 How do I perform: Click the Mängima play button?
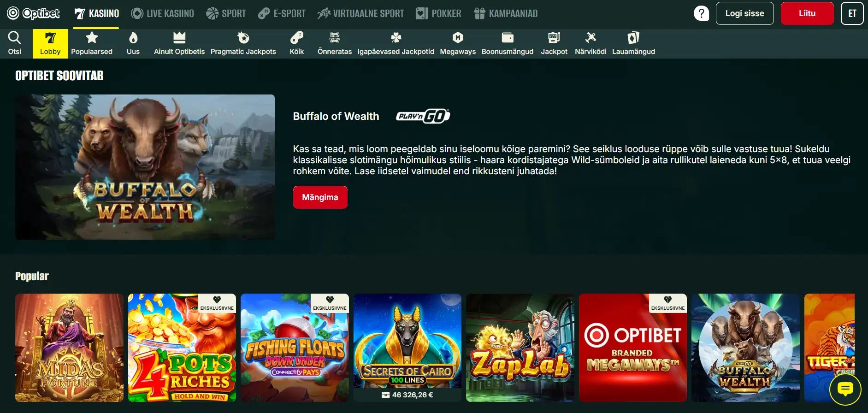point(320,197)
